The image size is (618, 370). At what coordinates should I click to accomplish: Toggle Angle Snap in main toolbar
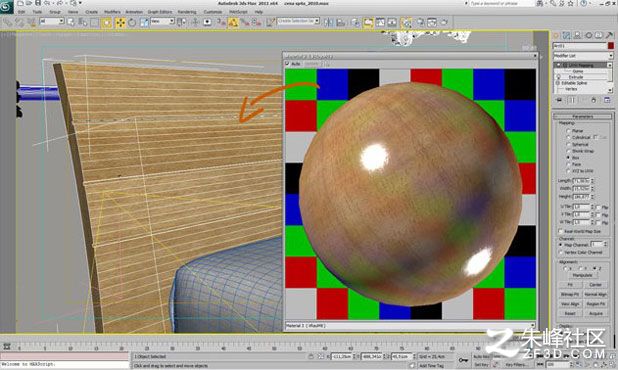pos(233,22)
